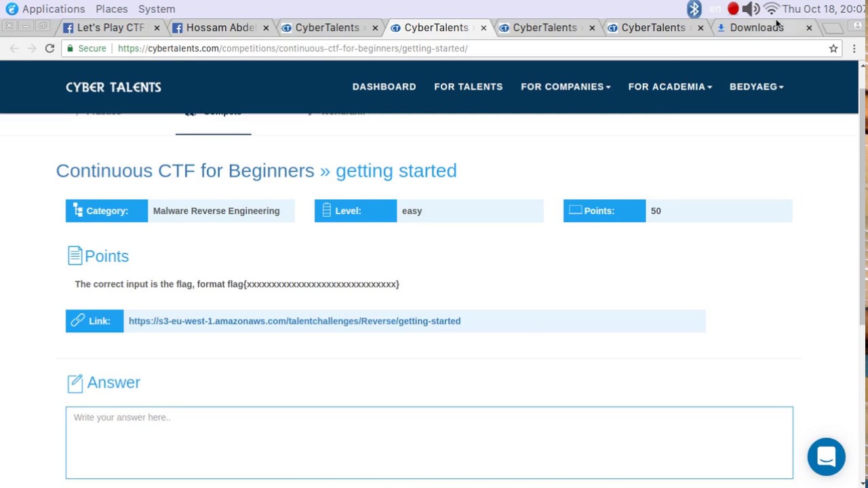This screenshot has height=488, width=868.
Task: Click the Category label icon
Action: (78, 211)
